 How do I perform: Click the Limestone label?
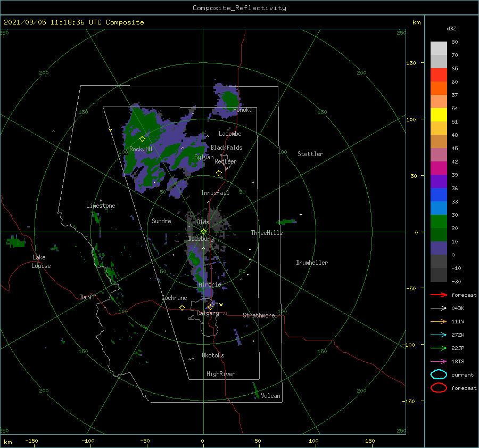101,206
